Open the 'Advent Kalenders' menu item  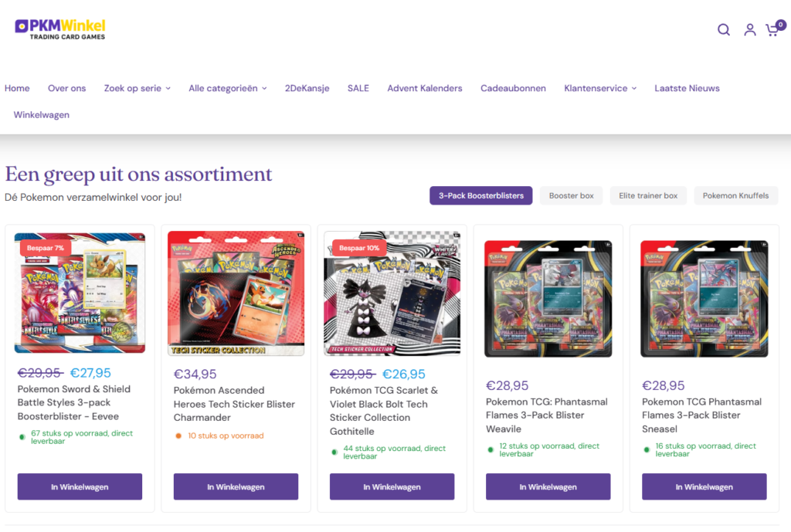425,88
